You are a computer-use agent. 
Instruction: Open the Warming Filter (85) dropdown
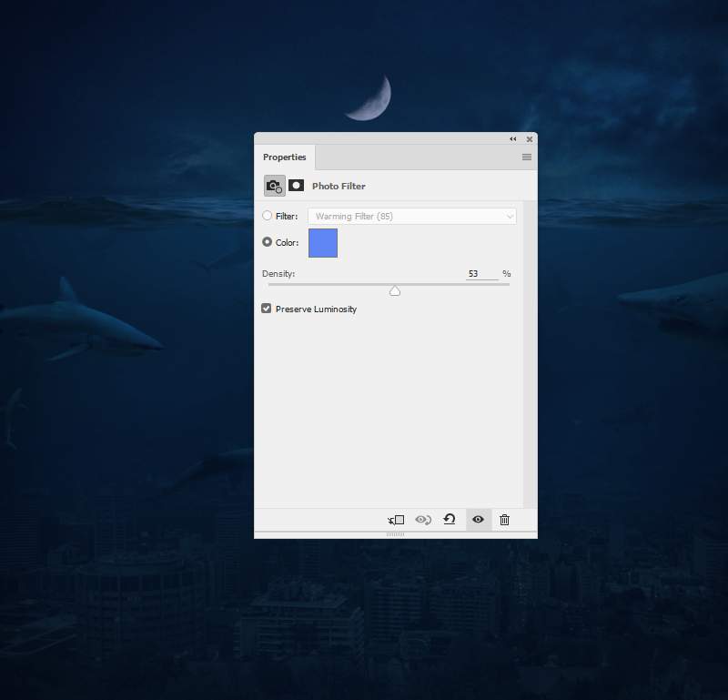412,217
